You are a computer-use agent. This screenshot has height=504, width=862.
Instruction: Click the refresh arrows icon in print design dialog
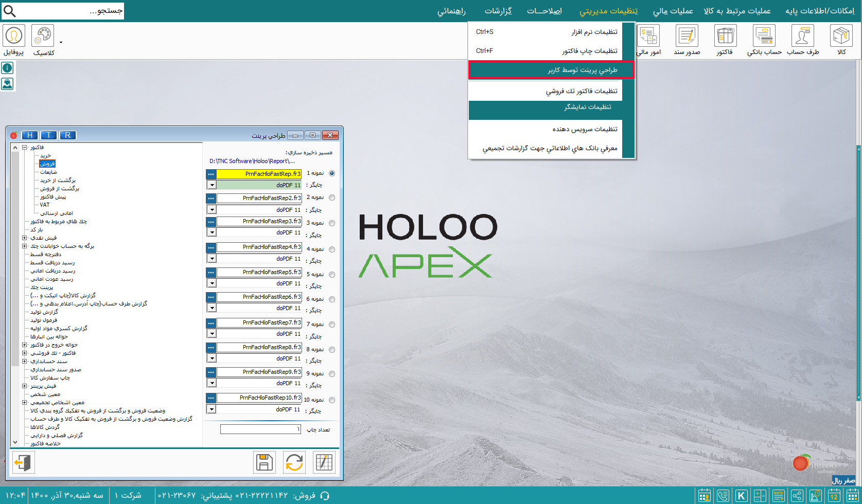[294, 462]
